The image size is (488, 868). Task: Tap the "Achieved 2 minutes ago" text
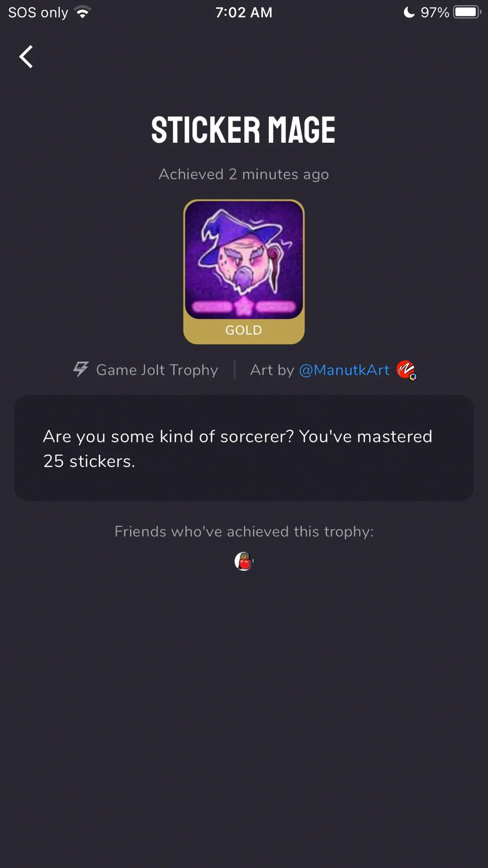point(243,175)
